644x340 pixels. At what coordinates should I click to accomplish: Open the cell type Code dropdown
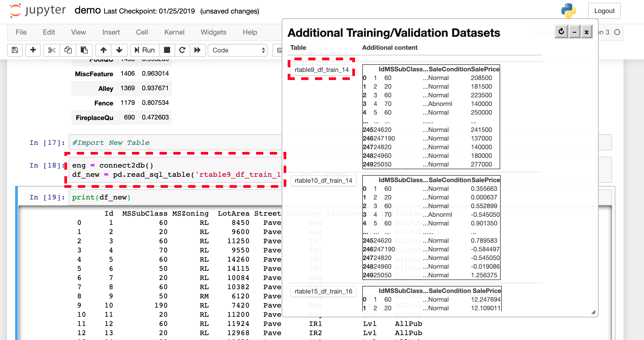click(x=238, y=50)
